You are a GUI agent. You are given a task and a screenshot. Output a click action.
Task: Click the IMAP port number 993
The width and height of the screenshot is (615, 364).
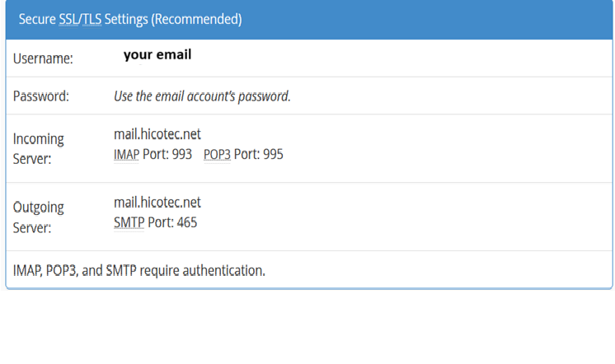click(x=181, y=154)
